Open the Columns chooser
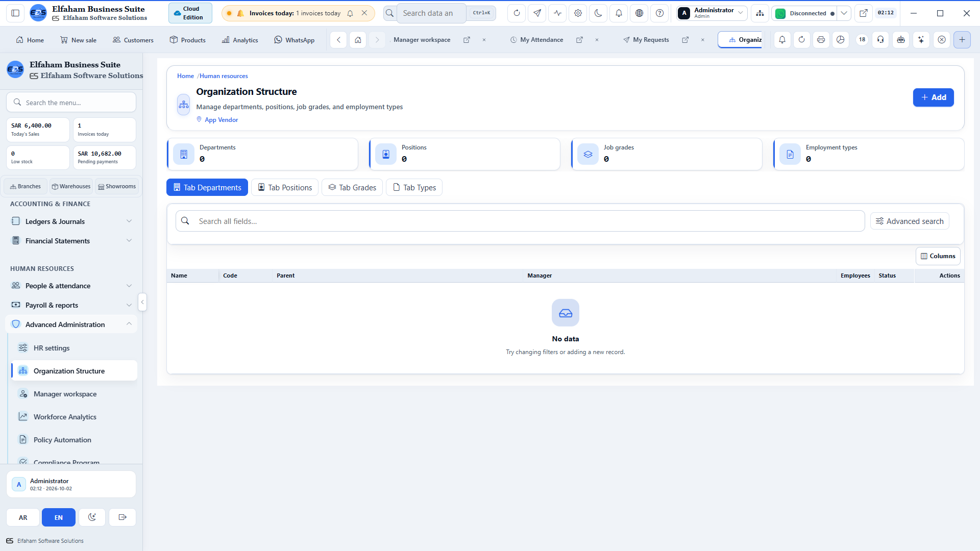The height and width of the screenshot is (551, 980). pos(938,256)
